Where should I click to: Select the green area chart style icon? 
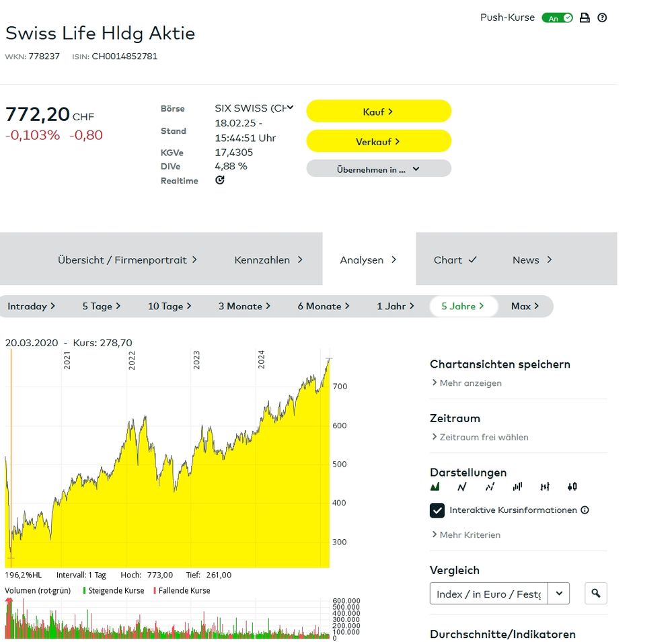435,486
